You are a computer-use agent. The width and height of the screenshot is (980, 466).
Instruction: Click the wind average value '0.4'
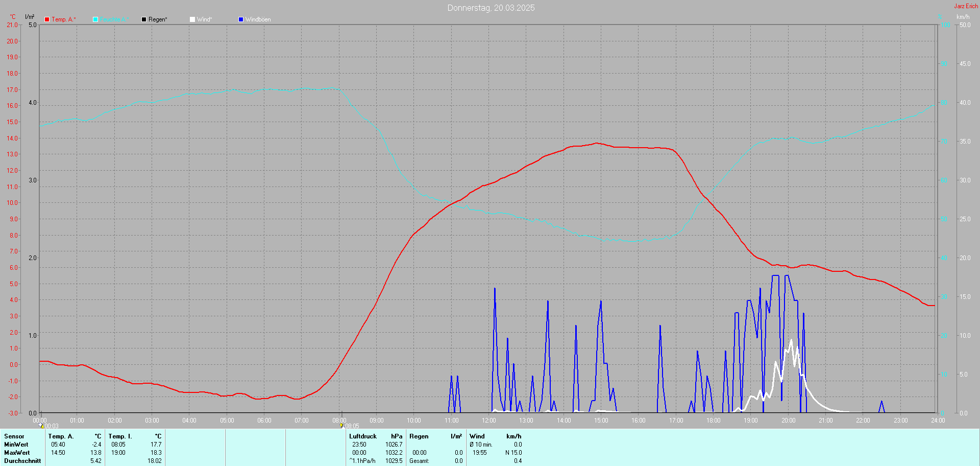(518, 461)
